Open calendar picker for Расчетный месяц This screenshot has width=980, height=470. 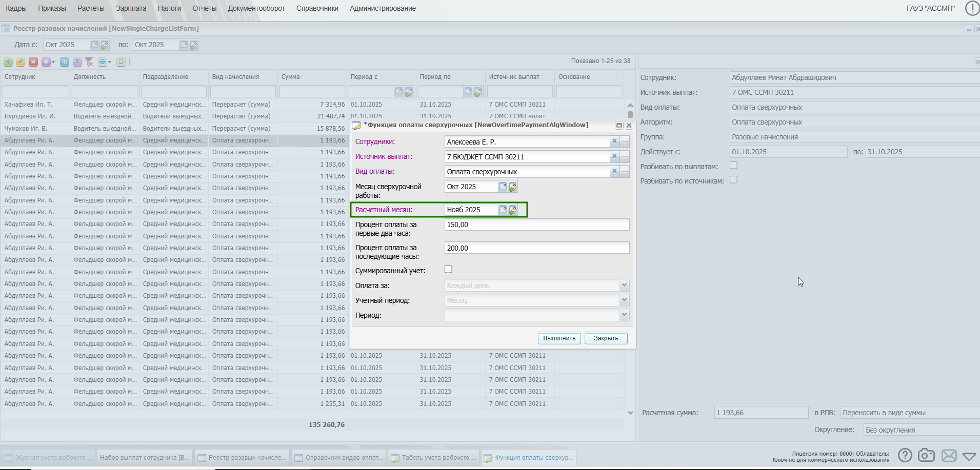pos(503,210)
